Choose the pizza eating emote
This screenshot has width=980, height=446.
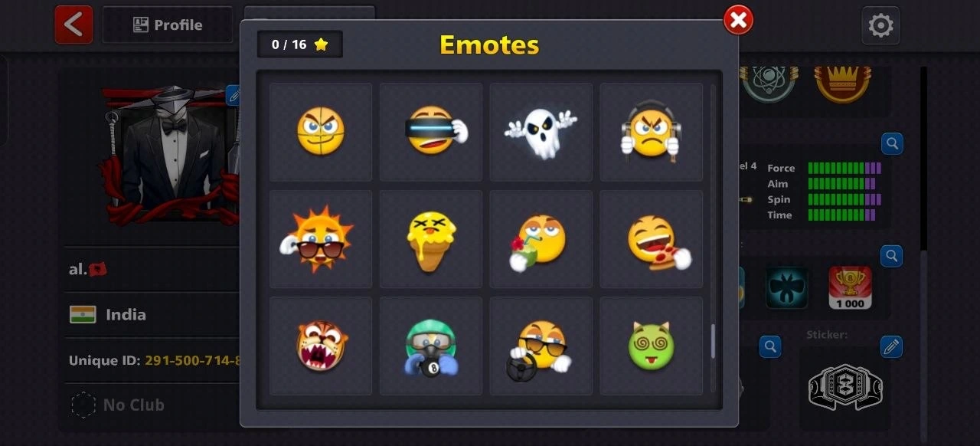(652, 239)
